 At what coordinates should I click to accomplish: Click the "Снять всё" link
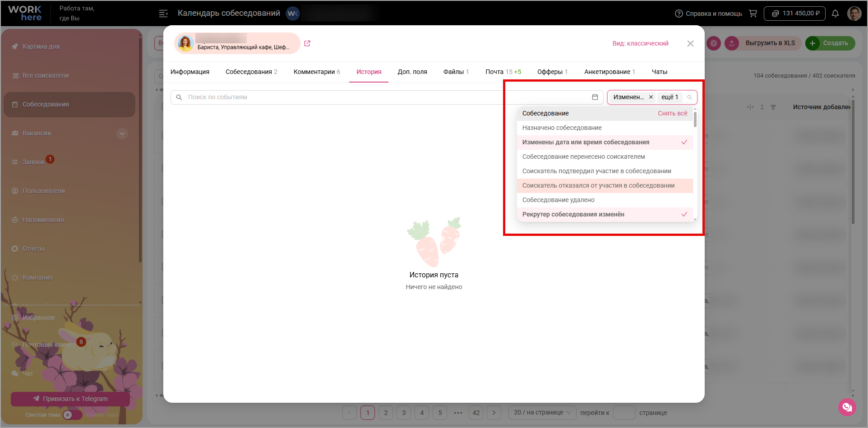(673, 113)
